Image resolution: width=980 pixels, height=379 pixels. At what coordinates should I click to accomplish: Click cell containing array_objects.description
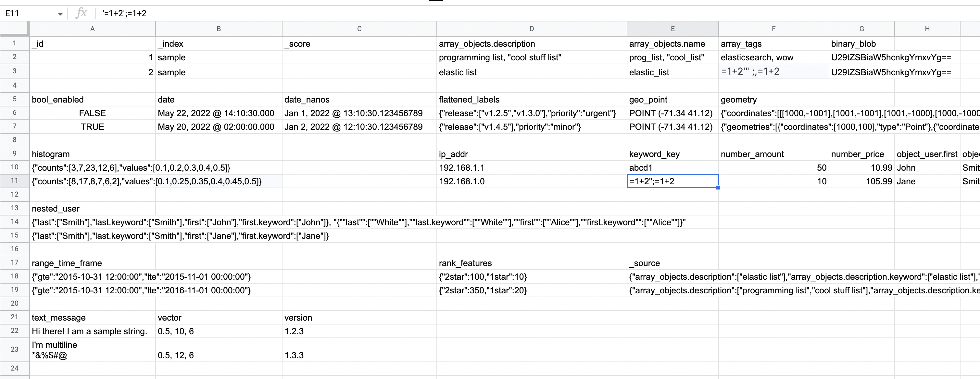coord(532,44)
